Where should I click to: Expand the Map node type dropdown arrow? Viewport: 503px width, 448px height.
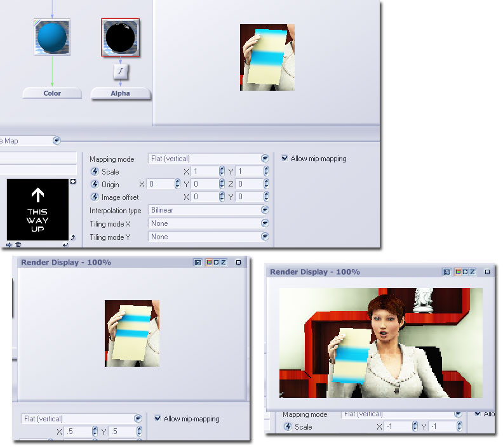(x=57, y=141)
